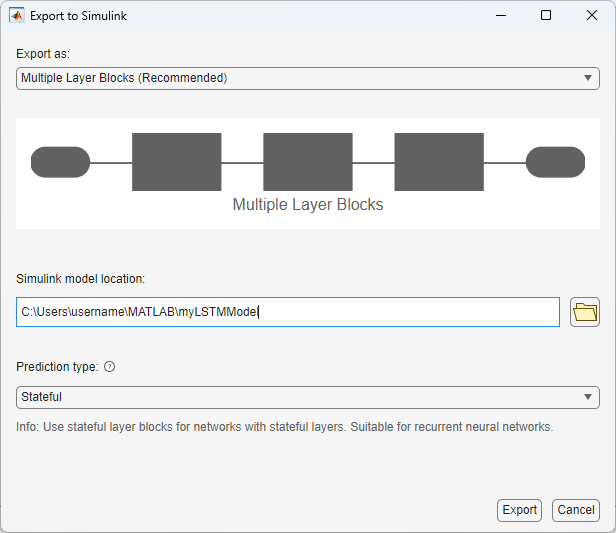Open the folder browse button
Screen dimensions: 616x533
coord(585,312)
